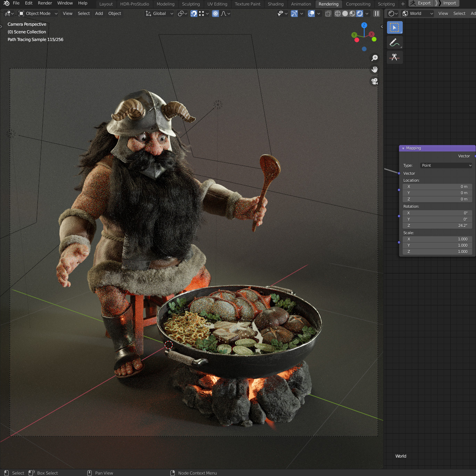Image resolution: width=476 pixels, height=476 pixels.
Task: Switch to the Compositing workspace tab
Action: click(358, 4)
